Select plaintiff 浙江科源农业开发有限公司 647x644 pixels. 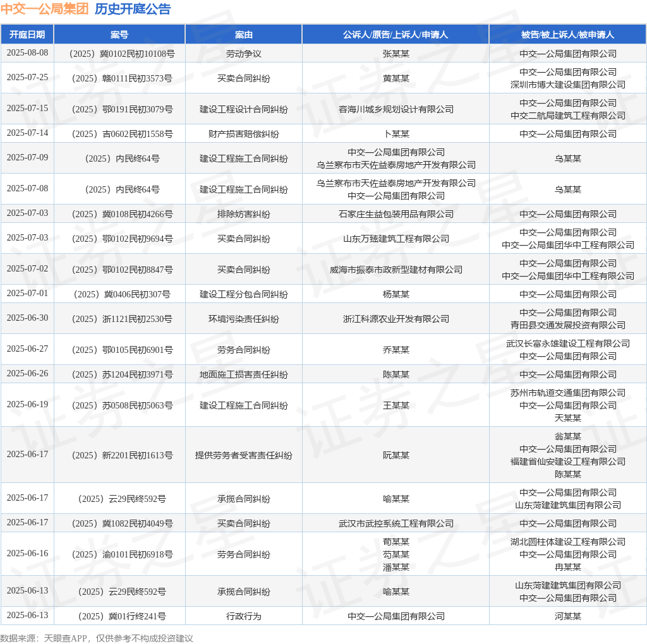[396, 319]
